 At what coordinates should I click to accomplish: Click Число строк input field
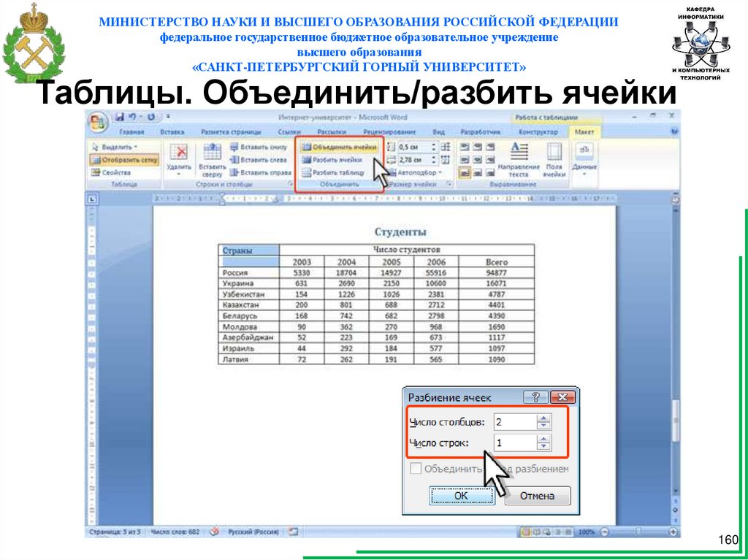515,443
